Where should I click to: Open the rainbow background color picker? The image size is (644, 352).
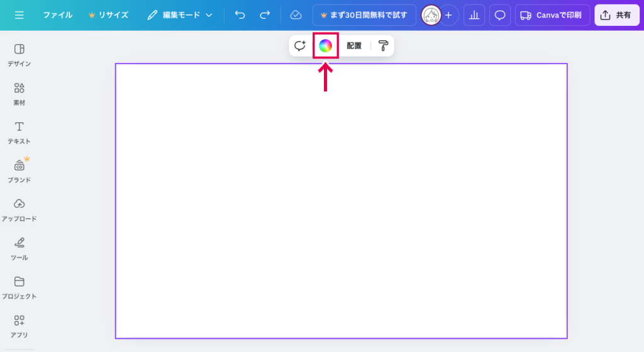pos(325,45)
